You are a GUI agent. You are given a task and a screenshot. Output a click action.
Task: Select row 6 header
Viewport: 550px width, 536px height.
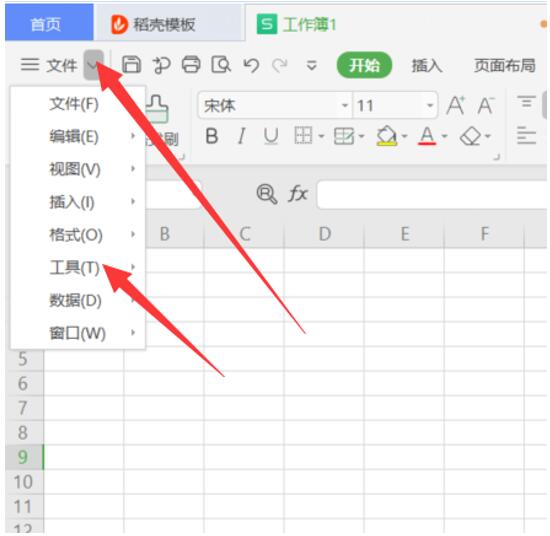24,383
